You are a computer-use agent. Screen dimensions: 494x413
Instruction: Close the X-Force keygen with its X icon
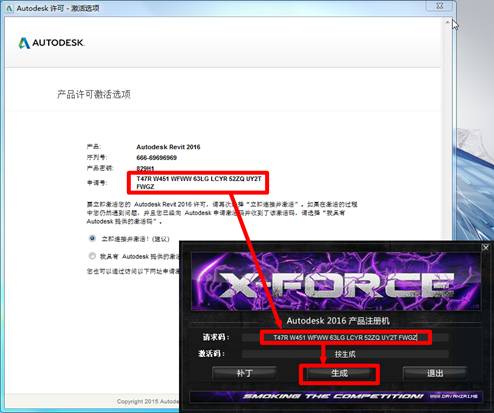click(485, 247)
